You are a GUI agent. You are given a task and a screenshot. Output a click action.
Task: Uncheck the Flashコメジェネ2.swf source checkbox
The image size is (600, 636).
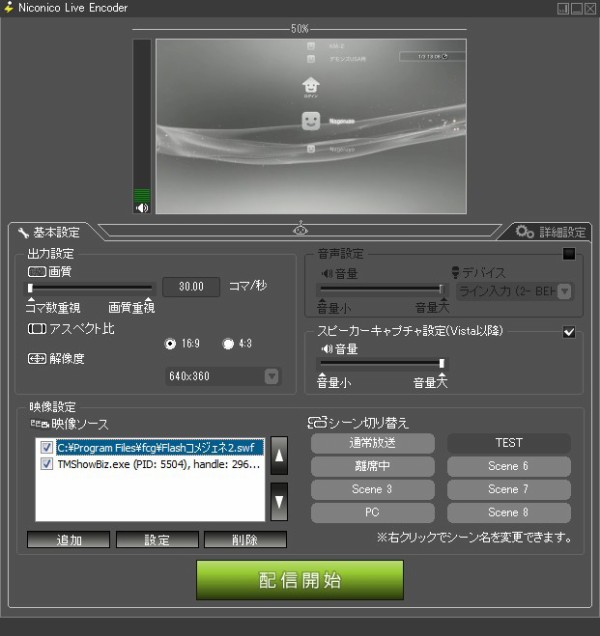[47, 447]
